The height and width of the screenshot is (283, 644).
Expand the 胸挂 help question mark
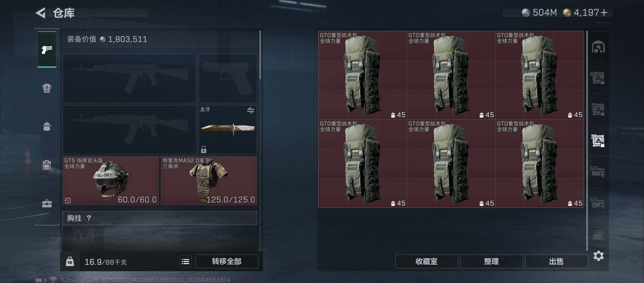coord(89,218)
